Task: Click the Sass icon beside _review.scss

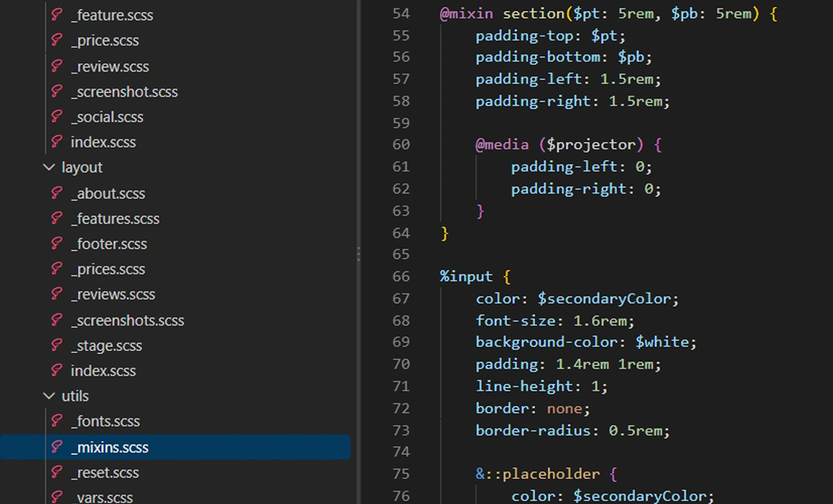Action: 57,66
